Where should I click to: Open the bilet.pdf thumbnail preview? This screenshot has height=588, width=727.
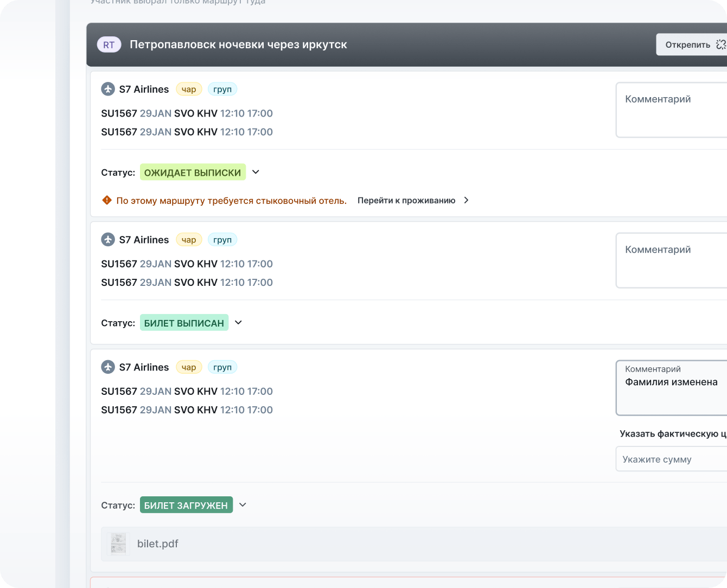[118, 544]
